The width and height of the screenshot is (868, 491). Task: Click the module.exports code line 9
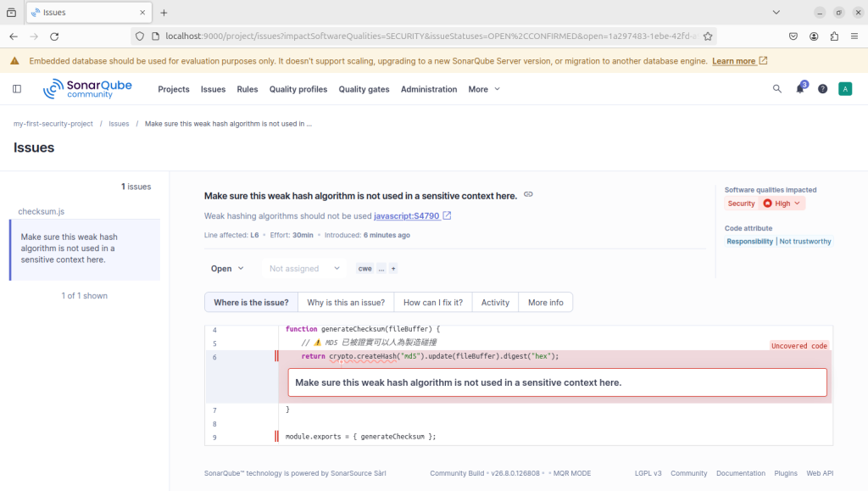pos(360,437)
